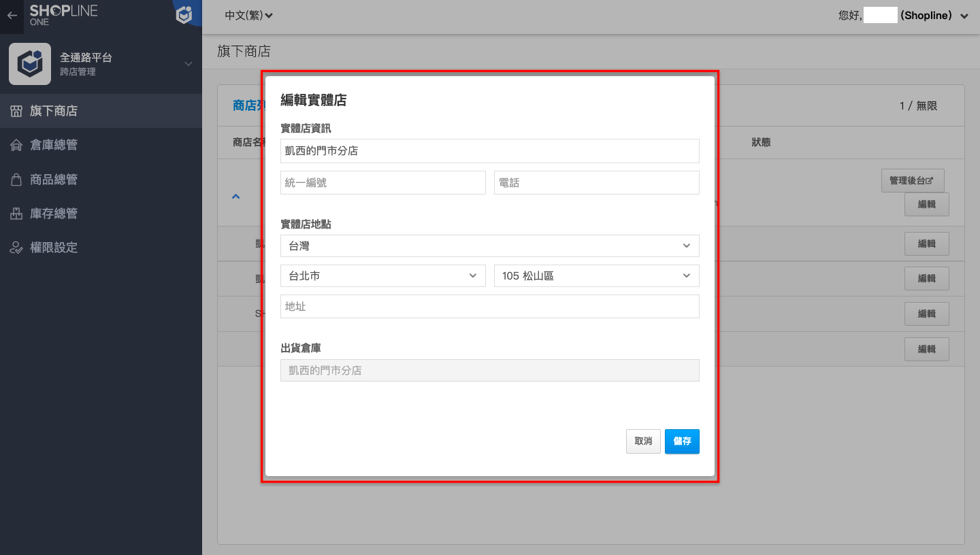
Task: Click the 地址 address input field
Action: coord(490,306)
